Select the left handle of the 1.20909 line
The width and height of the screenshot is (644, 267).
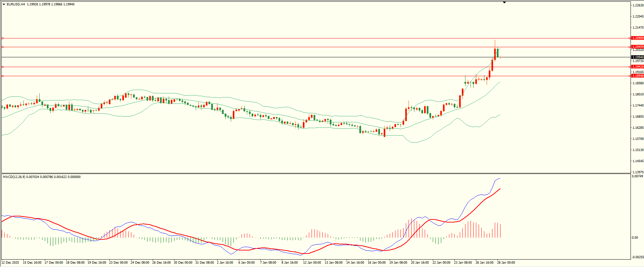[x=3, y=38]
